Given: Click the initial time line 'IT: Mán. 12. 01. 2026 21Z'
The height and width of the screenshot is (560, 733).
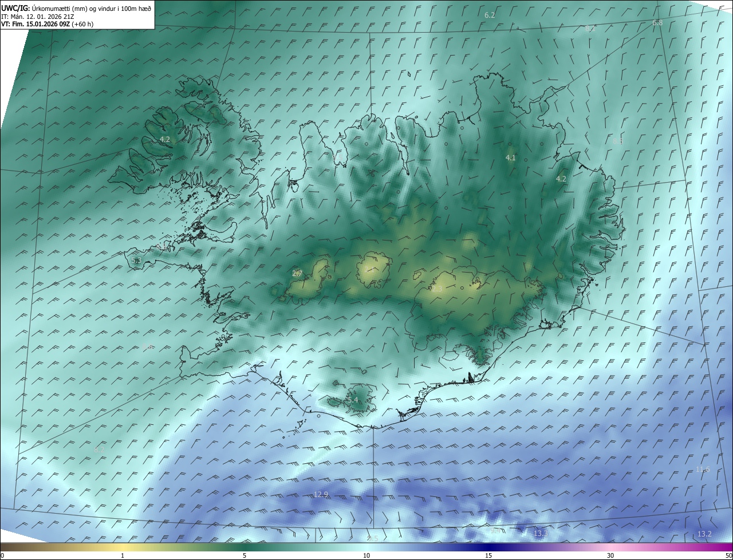Looking at the screenshot, I should [x=38, y=17].
